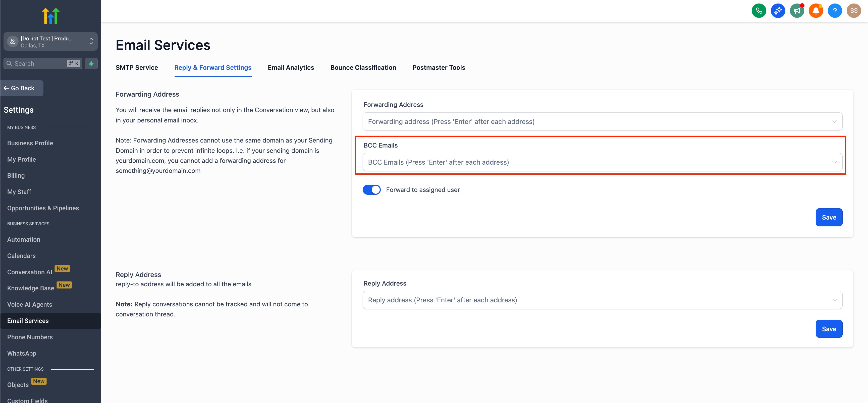Open the megaphone announcements icon
The width and height of the screenshot is (868, 403).
point(797,11)
